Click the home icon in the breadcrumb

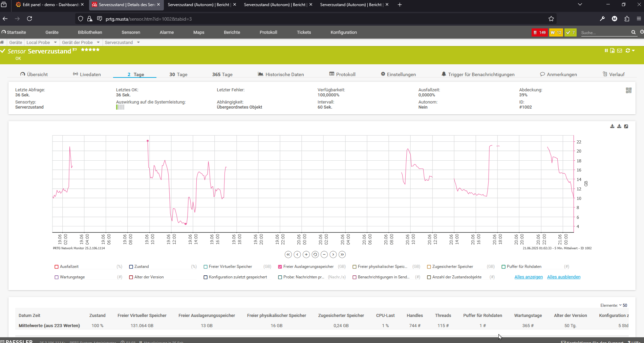pyautogui.click(x=2, y=42)
